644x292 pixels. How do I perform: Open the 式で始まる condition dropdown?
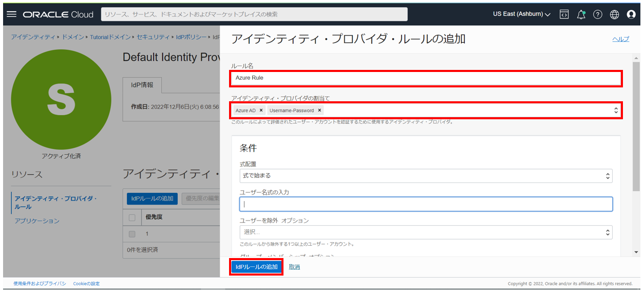click(426, 176)
